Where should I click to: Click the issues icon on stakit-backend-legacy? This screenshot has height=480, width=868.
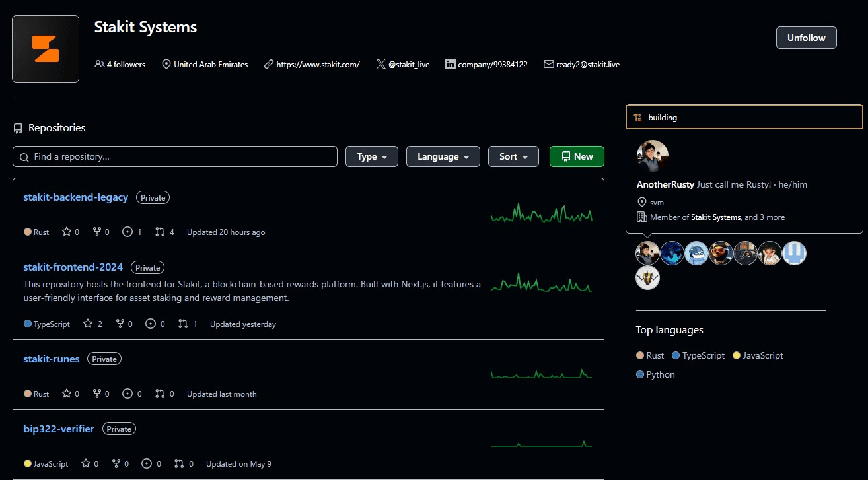coord(126,232)
